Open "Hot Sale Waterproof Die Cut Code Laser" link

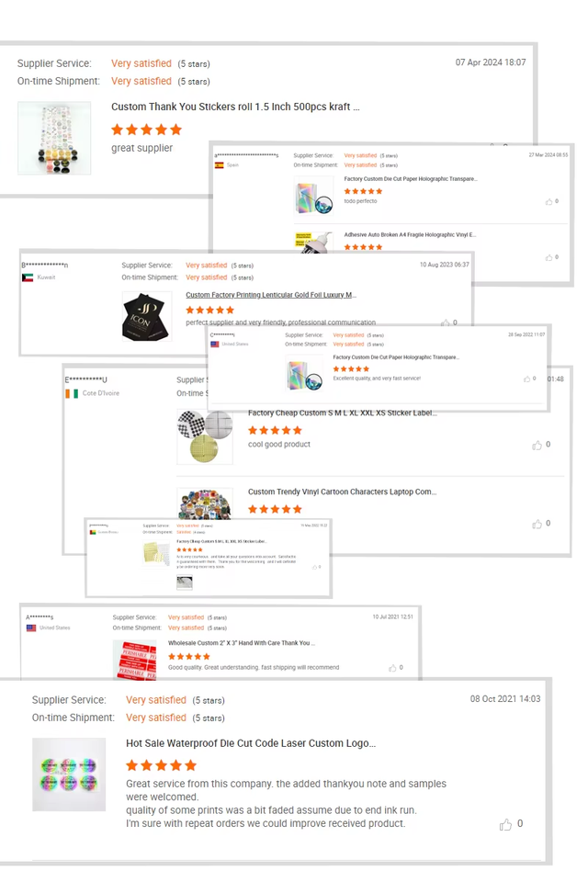pos(251,743)
